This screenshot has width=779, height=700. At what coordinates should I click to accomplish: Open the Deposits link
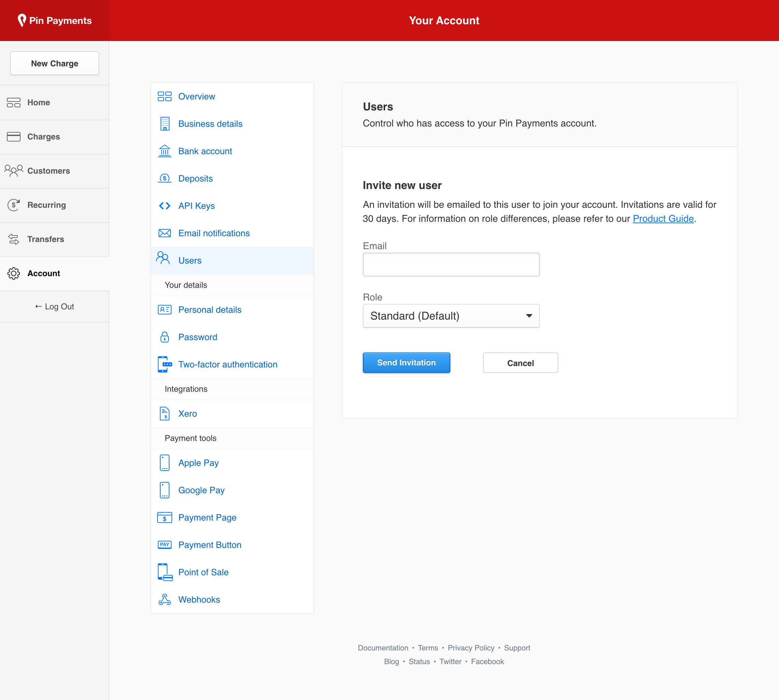(196, 178)
